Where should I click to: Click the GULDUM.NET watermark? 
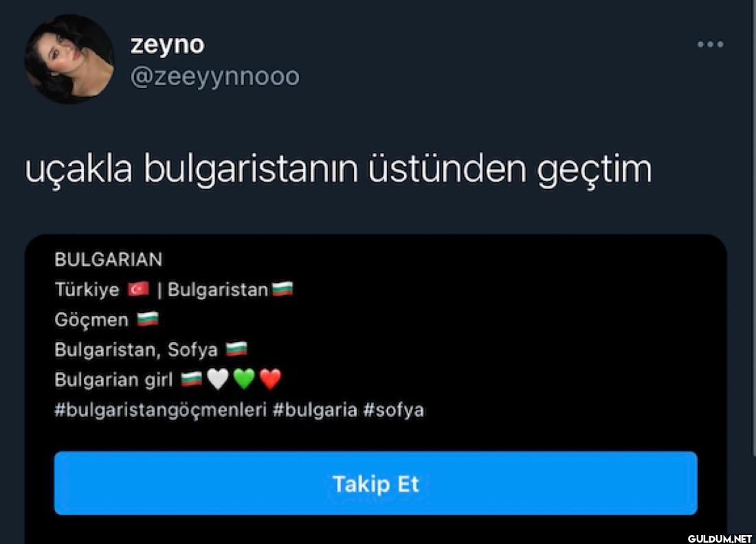click(720, 539)
